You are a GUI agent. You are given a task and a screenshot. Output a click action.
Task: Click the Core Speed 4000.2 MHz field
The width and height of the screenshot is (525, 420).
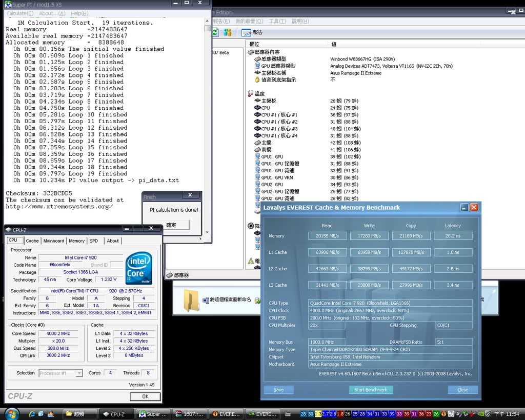coord(58,333)
